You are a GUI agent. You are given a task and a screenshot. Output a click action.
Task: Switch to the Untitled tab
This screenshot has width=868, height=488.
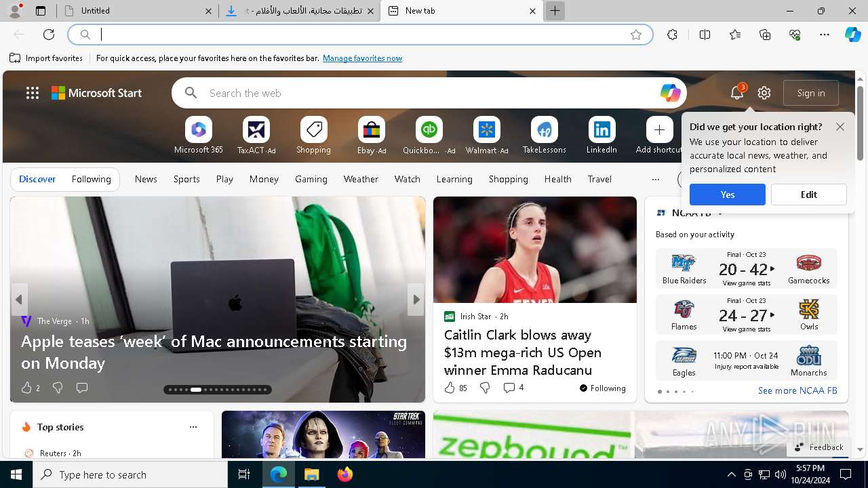point(138,11)
